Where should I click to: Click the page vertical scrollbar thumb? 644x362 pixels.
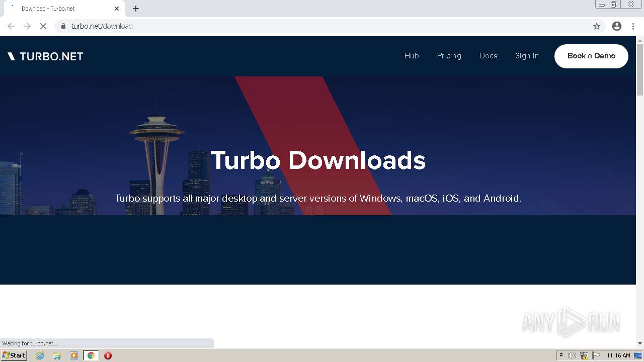pyautogui.click(x=640, y=69)
